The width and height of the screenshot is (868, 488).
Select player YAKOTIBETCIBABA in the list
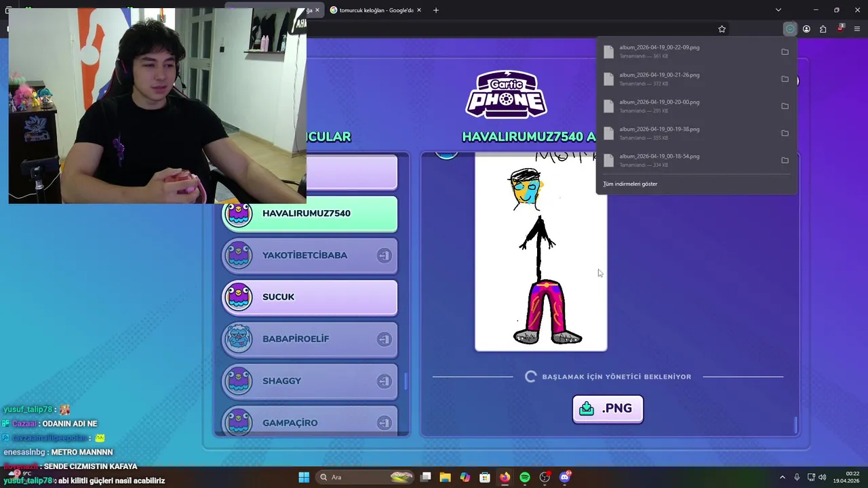click(x=310, y=256)
